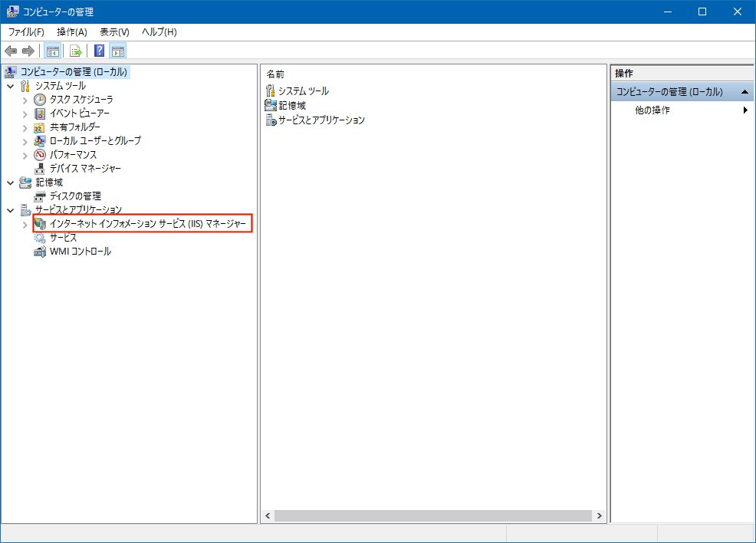This screenshot has height=543, width=756.
Task: Click the title bar application icon
Action: (x=12, y=11)
